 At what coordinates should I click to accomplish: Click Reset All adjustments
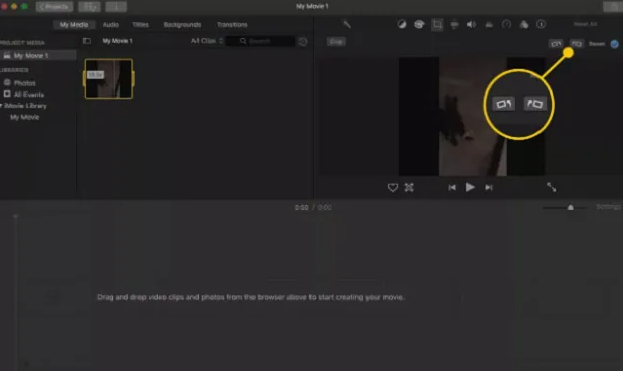585,24
